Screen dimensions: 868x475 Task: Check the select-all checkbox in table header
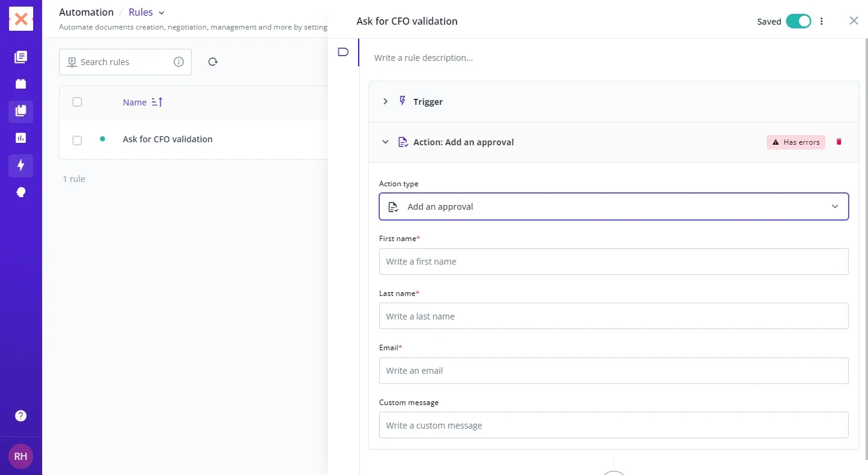[x=77, y=102]
